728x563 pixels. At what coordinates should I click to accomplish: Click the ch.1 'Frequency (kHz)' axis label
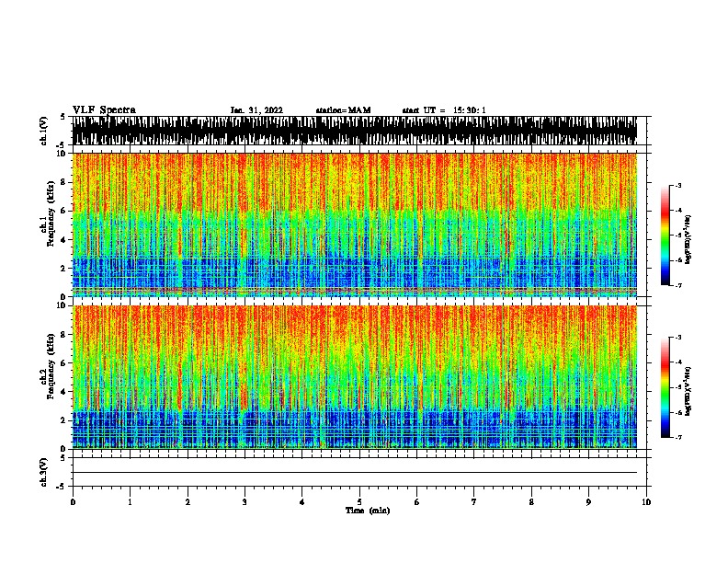[x=51, y=213]
